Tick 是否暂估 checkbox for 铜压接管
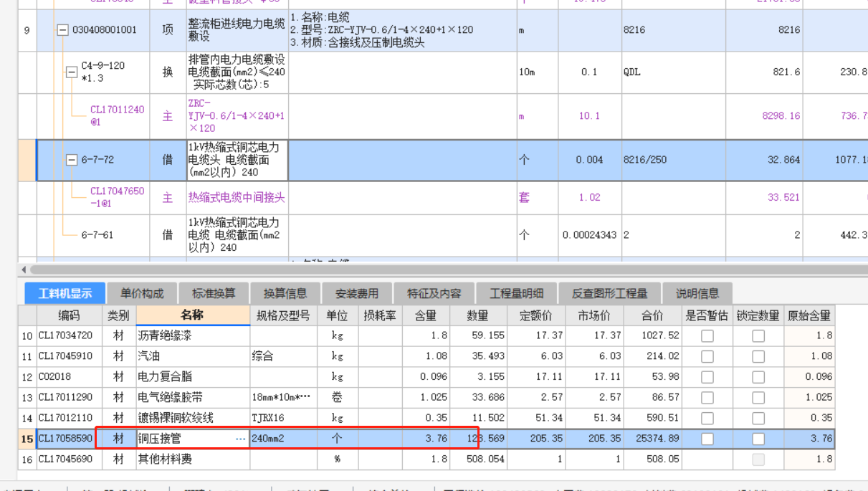The image size is (868, 491). click(x=707, y=439)
